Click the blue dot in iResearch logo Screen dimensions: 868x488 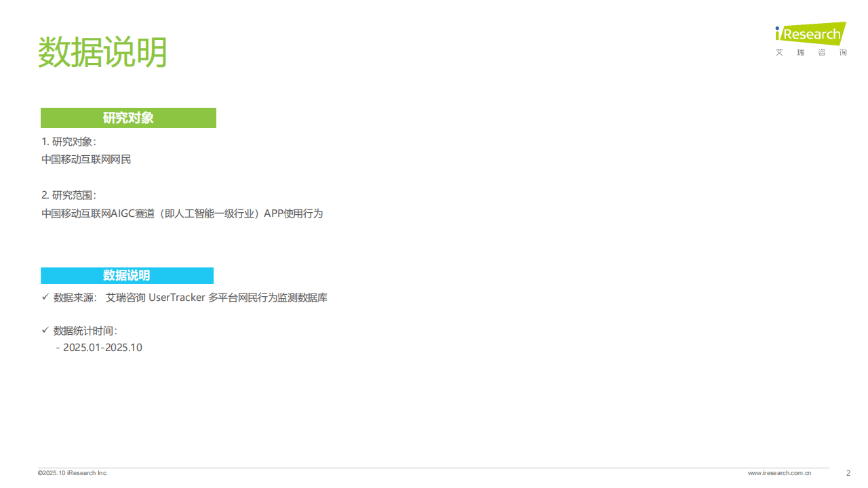[x=778, y=28]
